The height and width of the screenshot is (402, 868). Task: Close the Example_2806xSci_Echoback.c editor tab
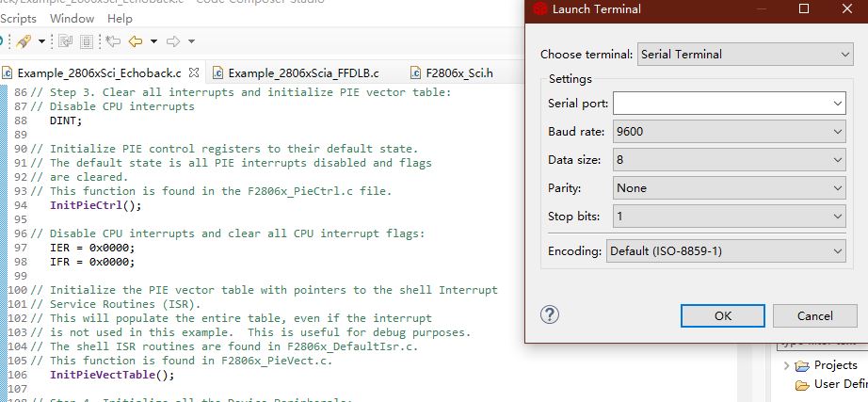[x=195, y=72]
